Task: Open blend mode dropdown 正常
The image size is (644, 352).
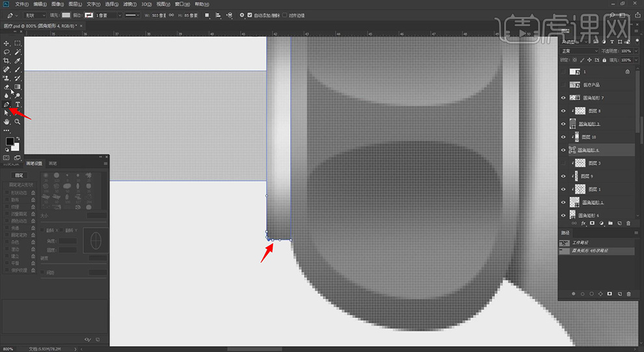Action: [x=580, y=51]
